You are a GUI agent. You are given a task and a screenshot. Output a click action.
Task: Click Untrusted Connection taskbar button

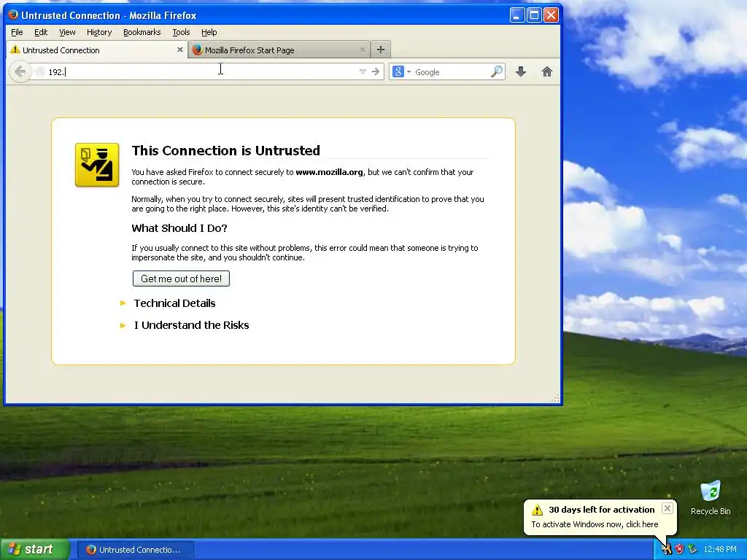pos(135,550)
